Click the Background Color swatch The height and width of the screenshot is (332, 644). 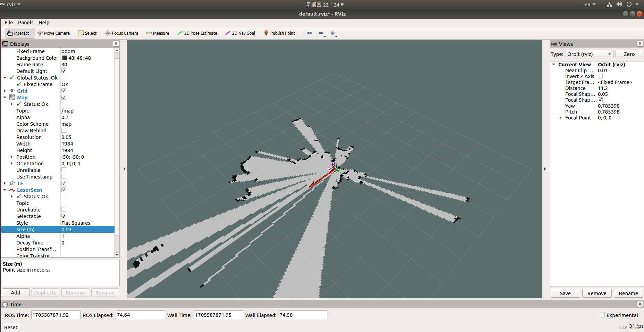(x=65, y=58)
